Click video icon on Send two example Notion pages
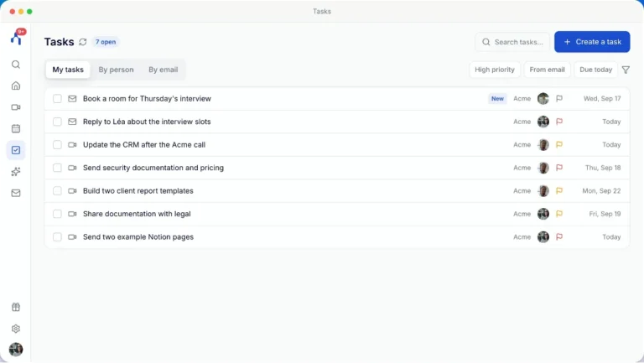The image size is (644, 363). tap(72, 237)
